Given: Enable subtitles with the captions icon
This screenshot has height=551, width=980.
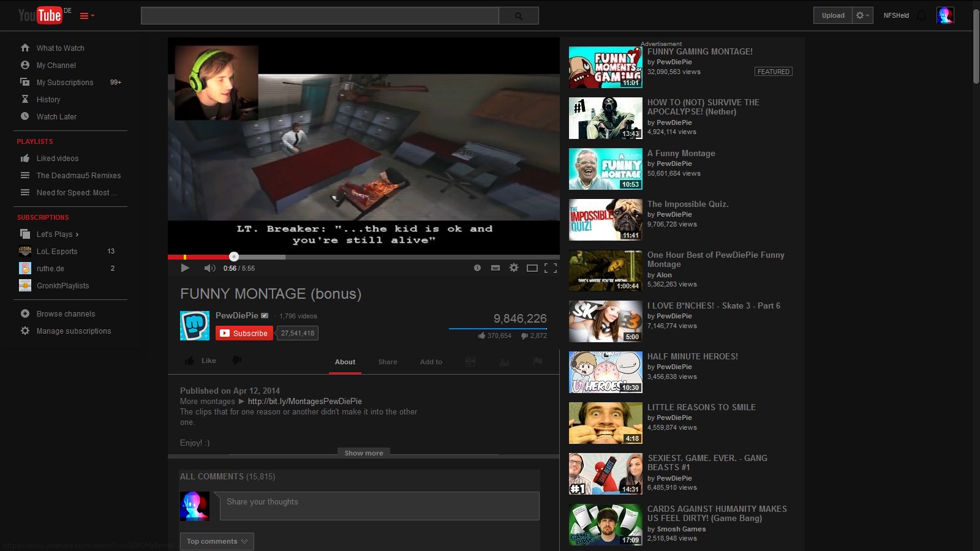Looking at the screenshot, I should pyautogui.click(x=495, y=268).
